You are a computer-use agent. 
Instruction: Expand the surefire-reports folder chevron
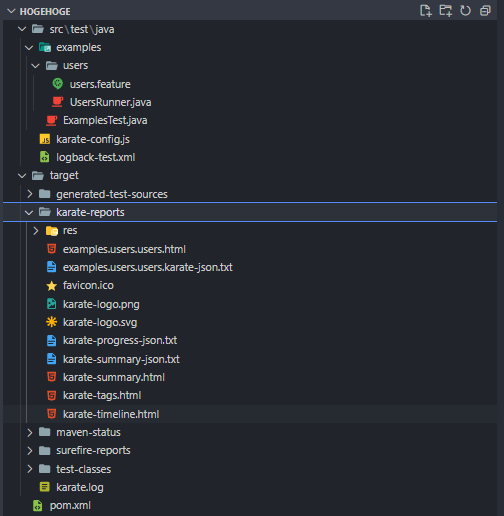tap(30, 450)
